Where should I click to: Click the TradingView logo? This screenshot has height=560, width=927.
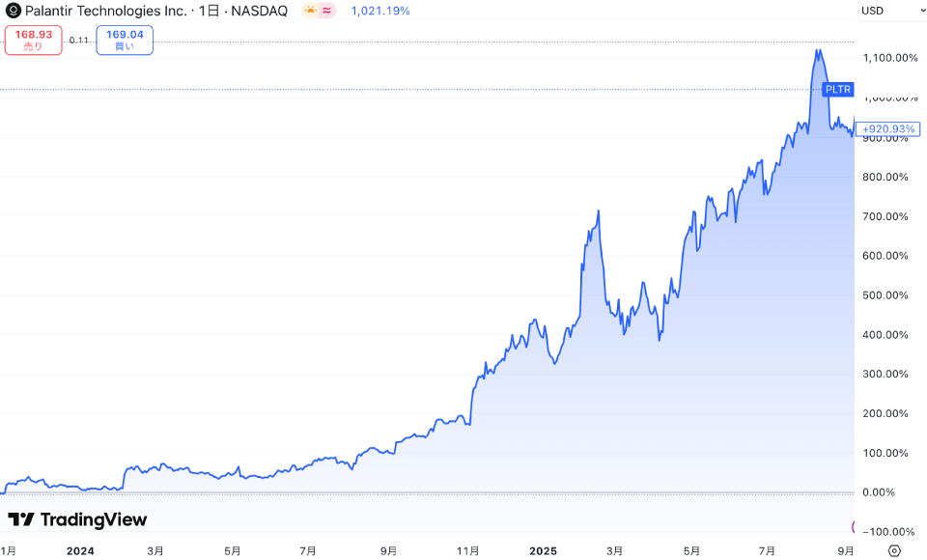click(77, 519)
